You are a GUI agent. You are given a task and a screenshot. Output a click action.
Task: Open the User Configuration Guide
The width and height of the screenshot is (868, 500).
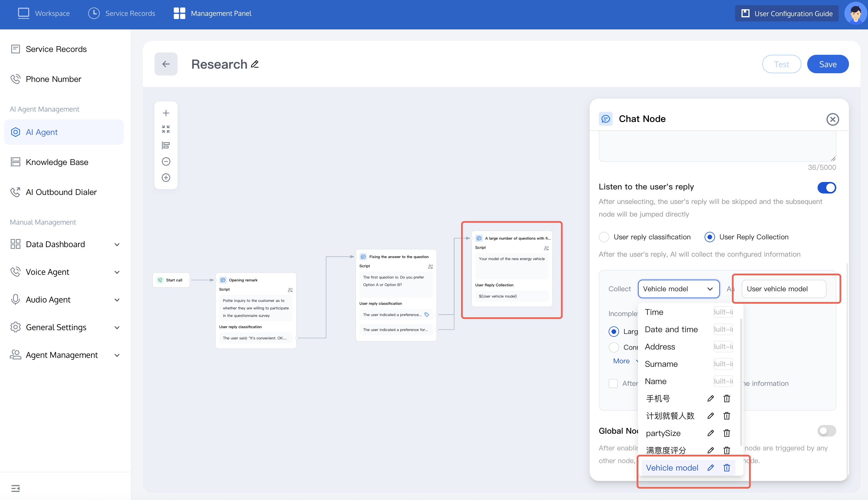[x=786, y=13]
